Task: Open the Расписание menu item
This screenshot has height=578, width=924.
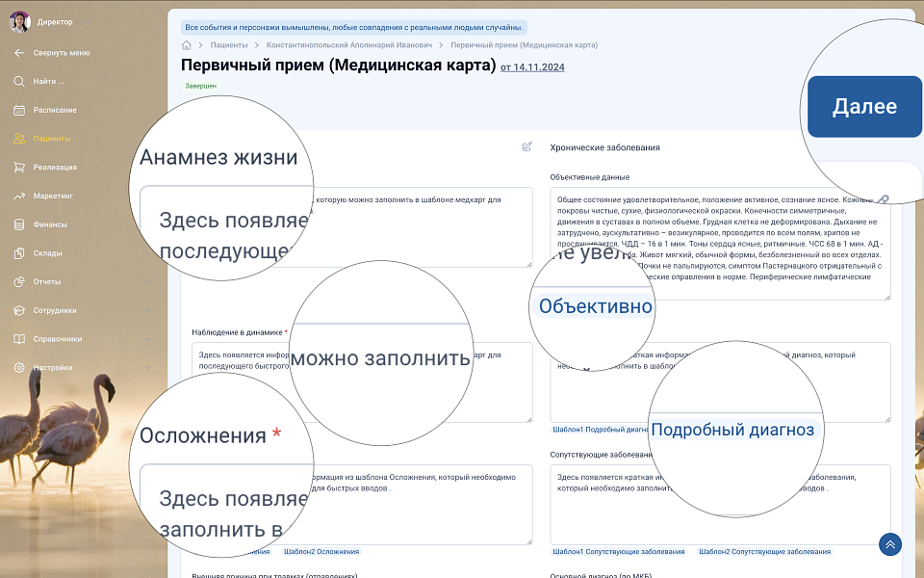Action: click(x=55, y=110)
